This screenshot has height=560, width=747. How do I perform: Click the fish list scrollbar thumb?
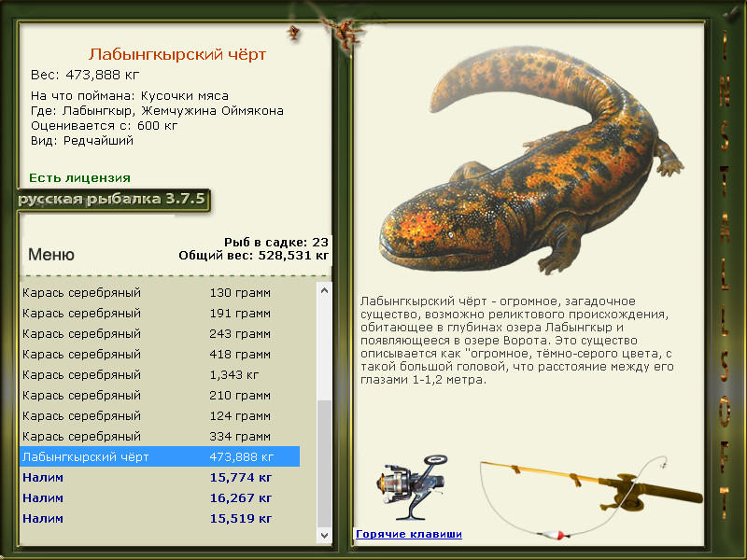(324, 463)
